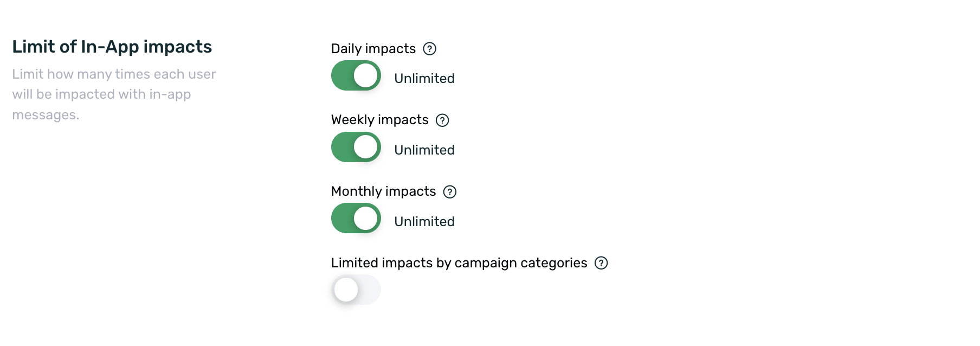The width and height of the screenshot is (980, 346).
Task: Select the Monthly impacts label
Action: point(383,191)
